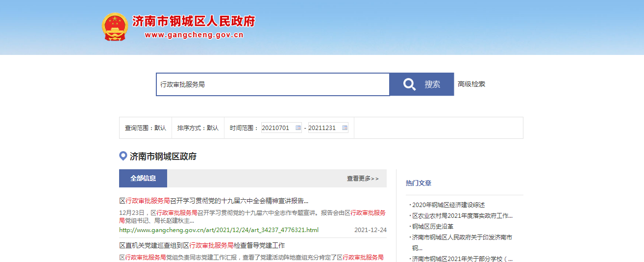Click 查看更多 to see more results
This screenshot has width=644, height=262.
(363, 179)
